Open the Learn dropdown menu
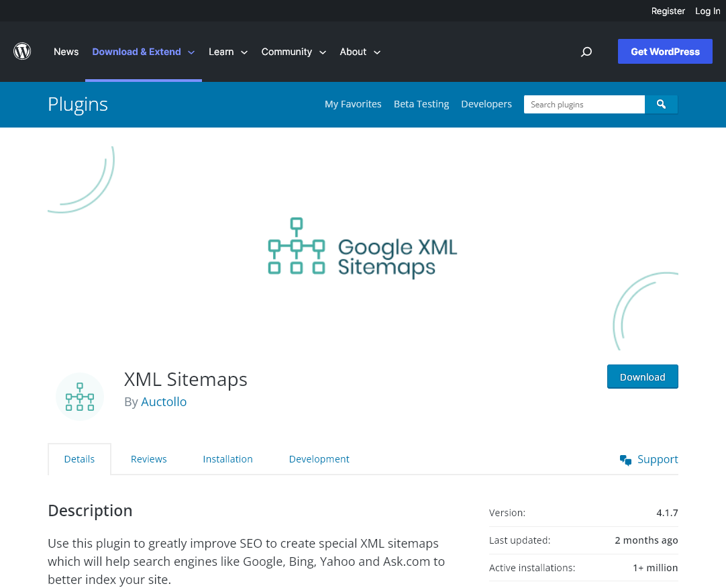Screen dimensions: 726x588 228,52
